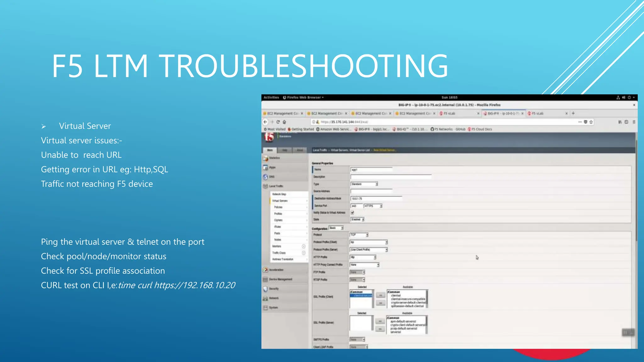The width and height of the screenshot is (644, 362).
Task: Click the Name input field
Action: [371, 170]
